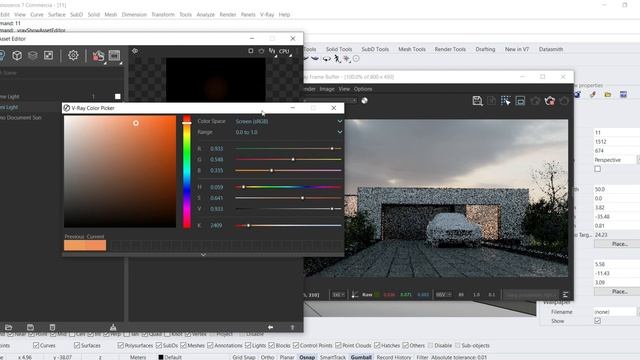Click region render icon in Frame Buffer
640x360 pixels.
point(505,101)
